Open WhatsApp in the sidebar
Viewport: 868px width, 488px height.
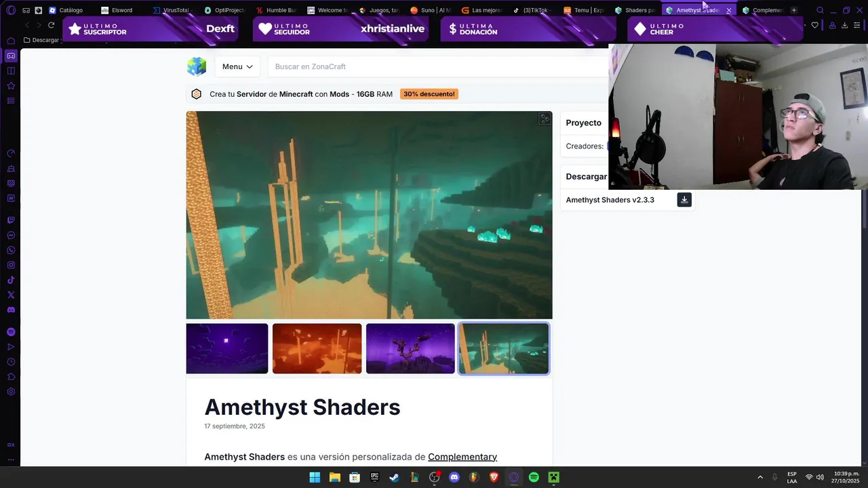[11, 250]
